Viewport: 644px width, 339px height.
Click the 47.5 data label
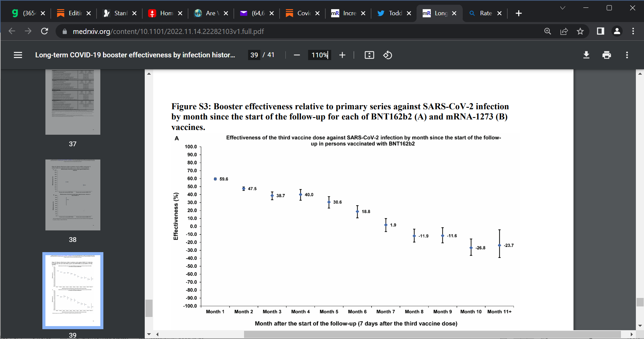252,189
